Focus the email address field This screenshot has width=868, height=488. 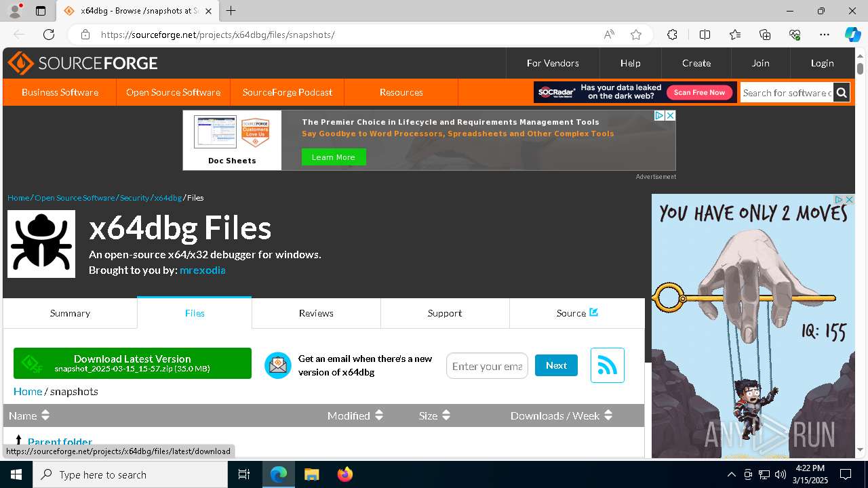(x=487, y=366)
